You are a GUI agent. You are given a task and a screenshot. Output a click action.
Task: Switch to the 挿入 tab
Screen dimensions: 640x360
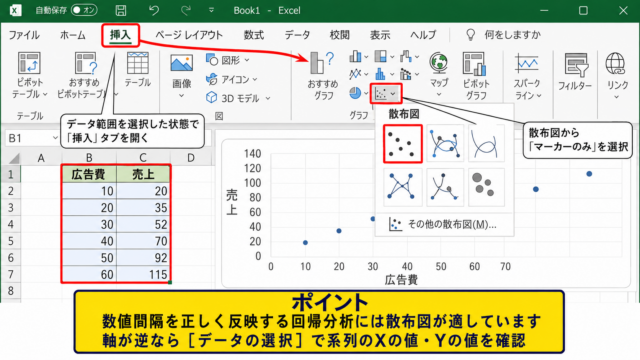(120, 35)
